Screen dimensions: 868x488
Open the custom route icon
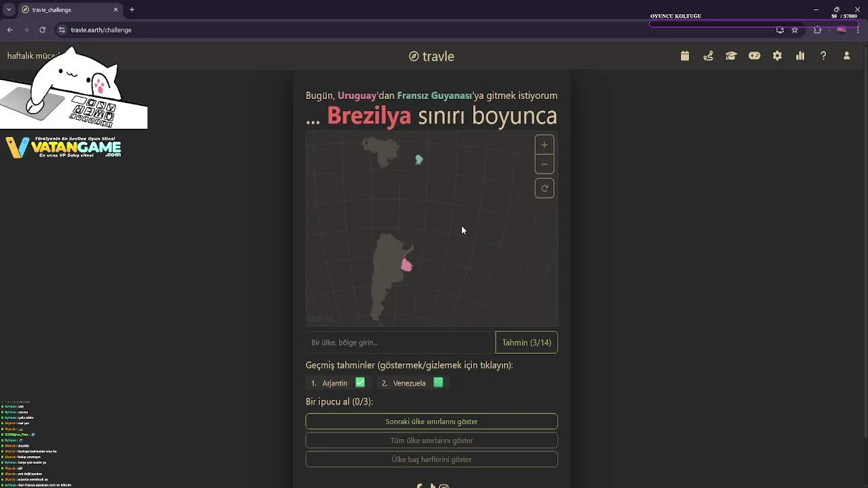point(708,56)
